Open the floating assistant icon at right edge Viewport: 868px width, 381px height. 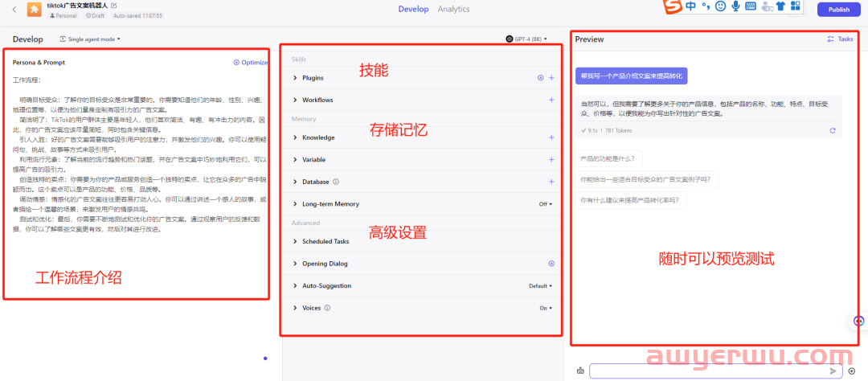pyautogui.click(x=859, y=321)
